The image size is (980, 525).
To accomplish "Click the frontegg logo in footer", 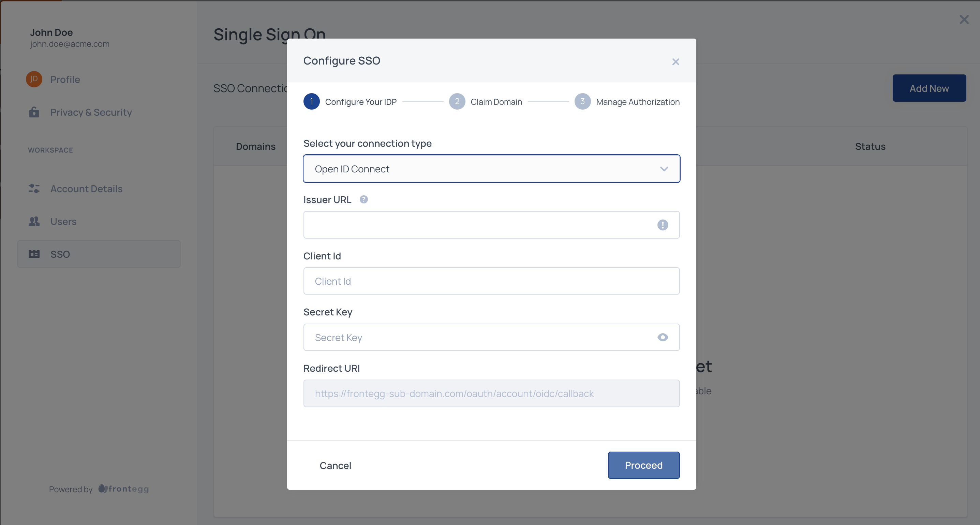I will click(124, 489).
